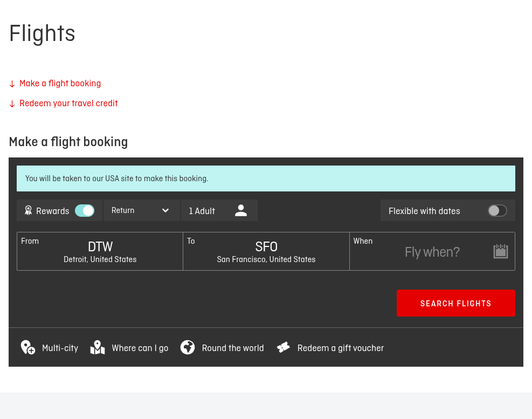The width and height of the screenshot is (532, 419).
Task: Click the Fly when? date field
Action: (432, 251)
